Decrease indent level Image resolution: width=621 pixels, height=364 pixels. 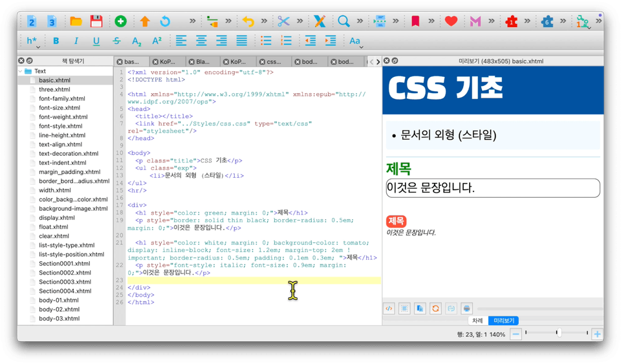tap(310, 41)
